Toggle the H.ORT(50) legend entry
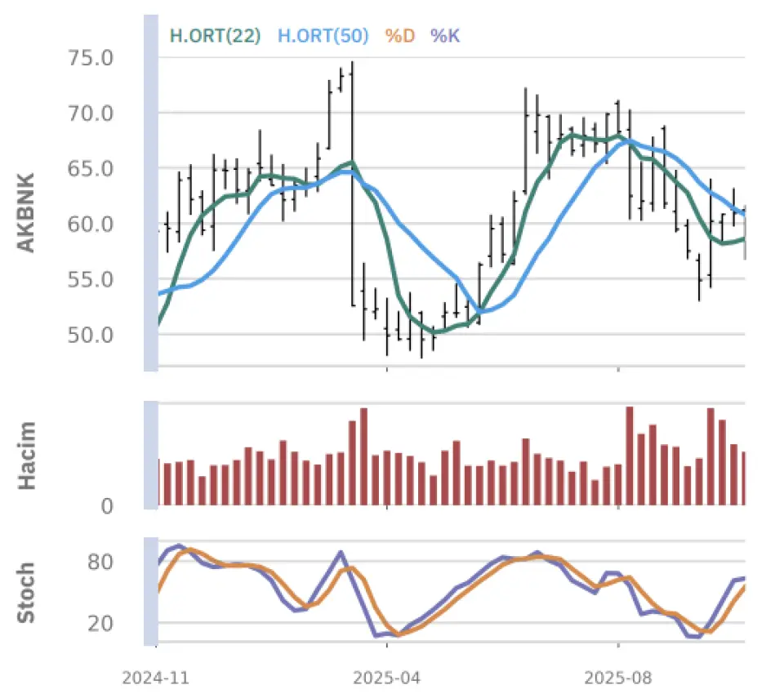The image size is (784, 694). point(323,35)
